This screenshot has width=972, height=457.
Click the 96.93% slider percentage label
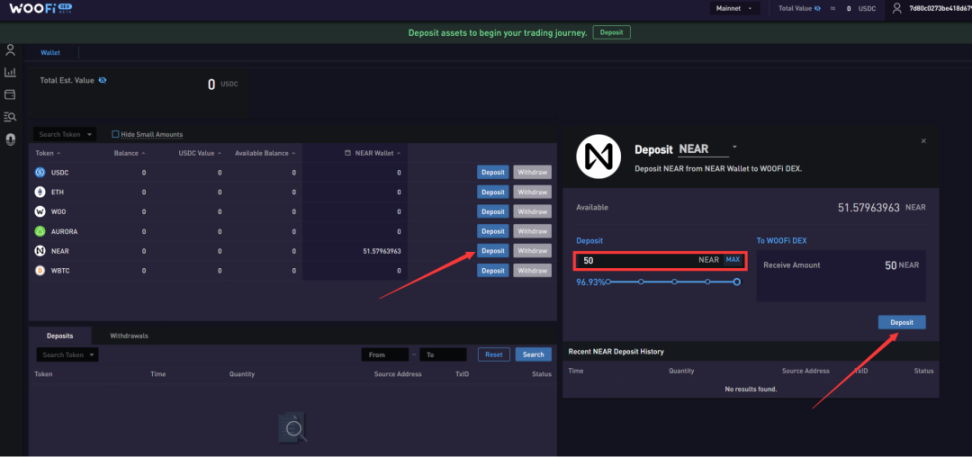point(591,282)
